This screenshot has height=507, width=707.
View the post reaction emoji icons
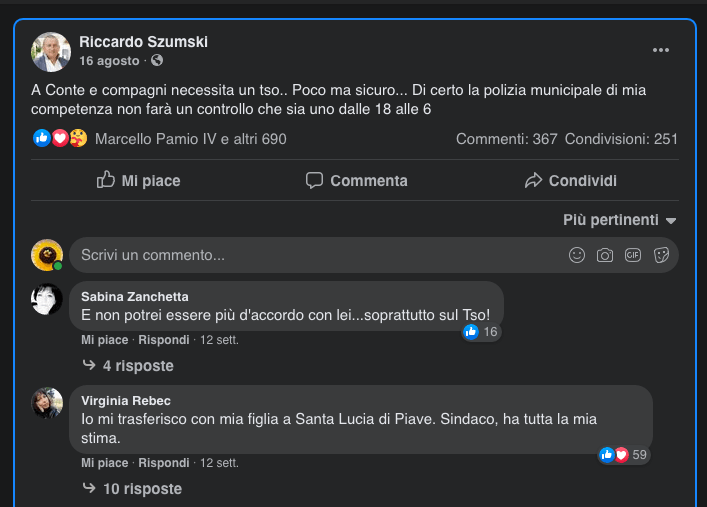click(60, 139)
